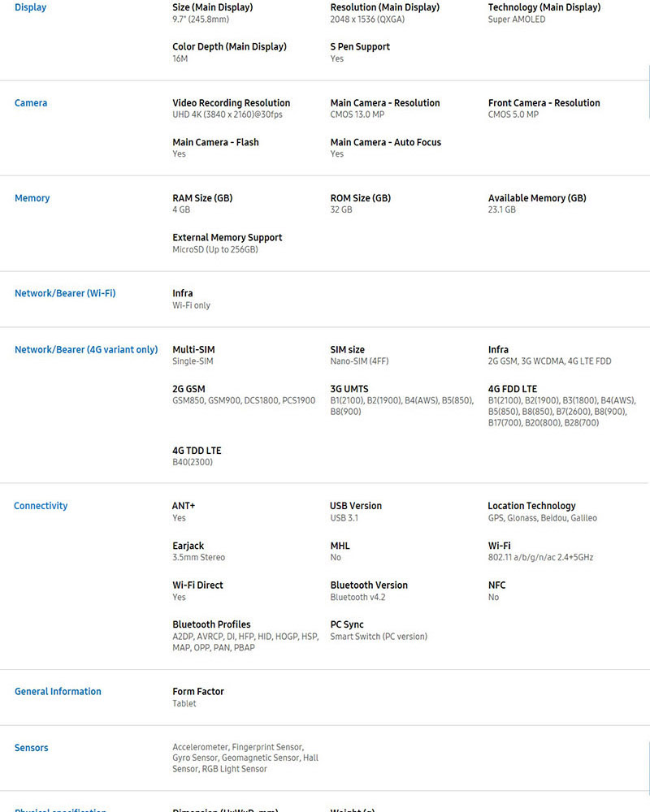Screen dimensions: 650x812
Task: Select the "ANT+" label
Action: pyautogui.click(x=184, y=507)
